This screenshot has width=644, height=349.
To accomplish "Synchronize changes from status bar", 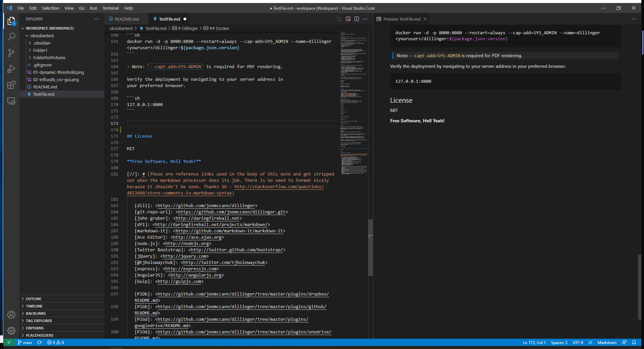I will click(40, 342).
